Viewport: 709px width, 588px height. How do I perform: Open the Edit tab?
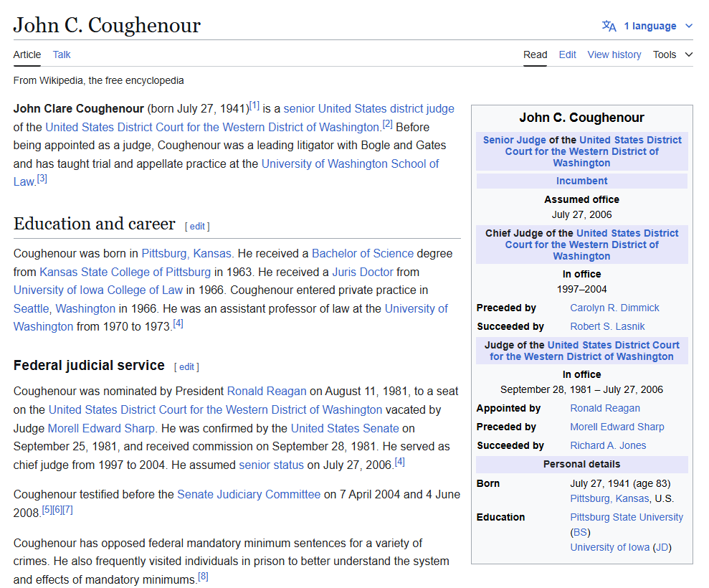pyautogui.click(x=567, y=54)
